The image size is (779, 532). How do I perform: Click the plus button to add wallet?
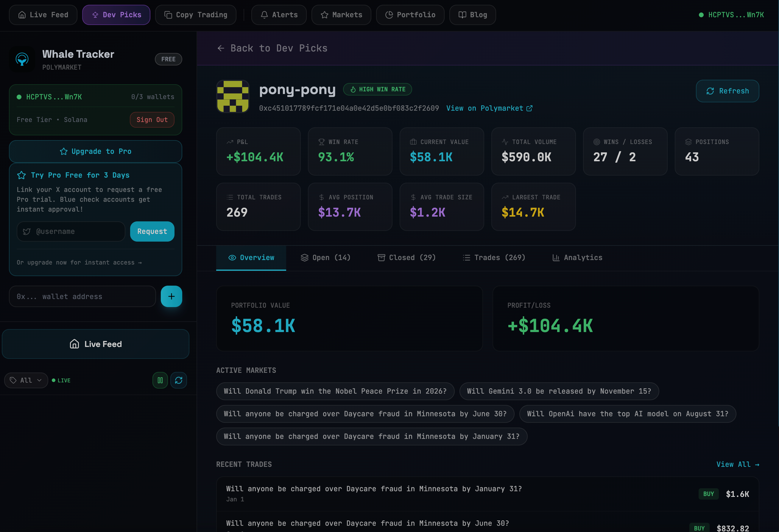[171, 296]
